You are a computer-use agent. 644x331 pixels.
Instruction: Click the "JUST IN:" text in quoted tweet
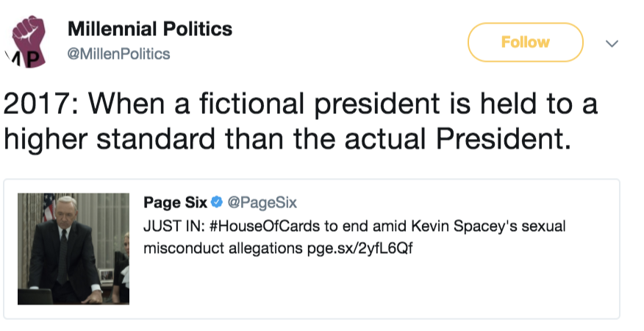pos(168,225)
